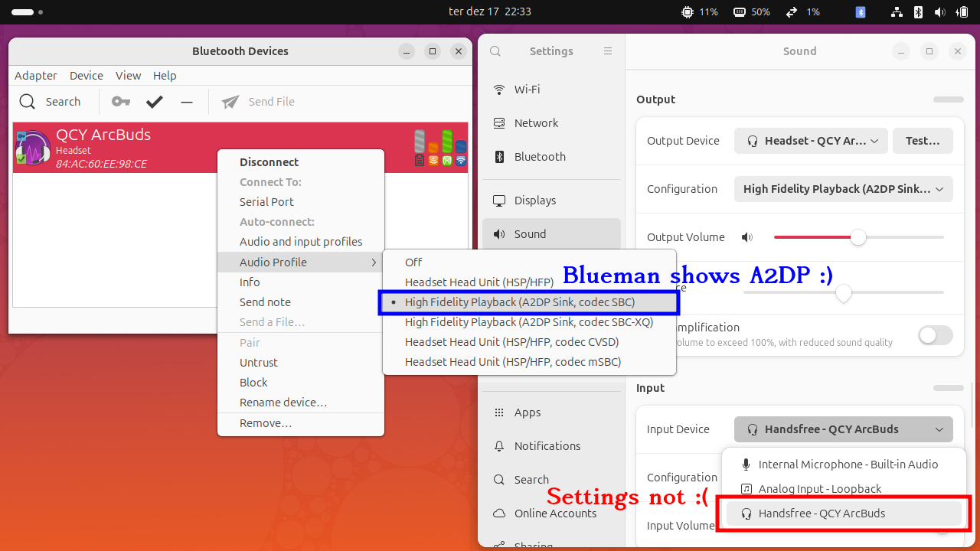980x551 pixels.
Task: Click the trust checkmark icon in Blueman toolbar
Action: point(155,102)
